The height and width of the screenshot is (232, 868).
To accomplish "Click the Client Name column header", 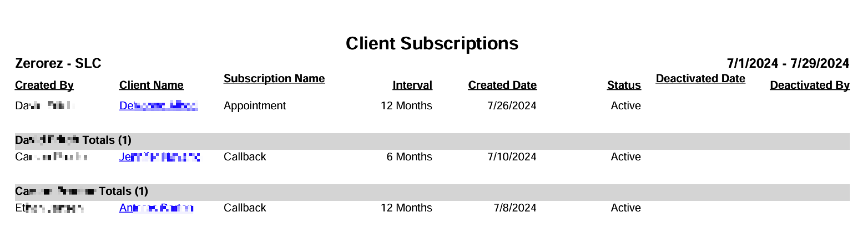I will click(151, 85).
